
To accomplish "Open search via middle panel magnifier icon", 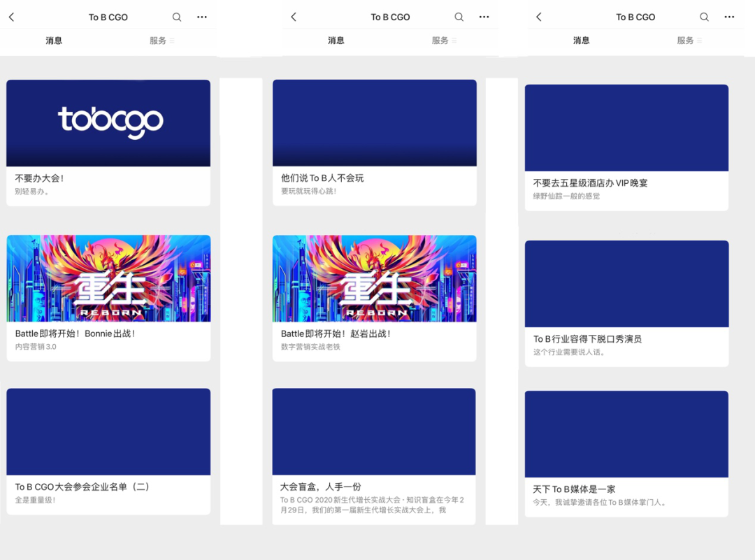I will [x=459, y=16].
